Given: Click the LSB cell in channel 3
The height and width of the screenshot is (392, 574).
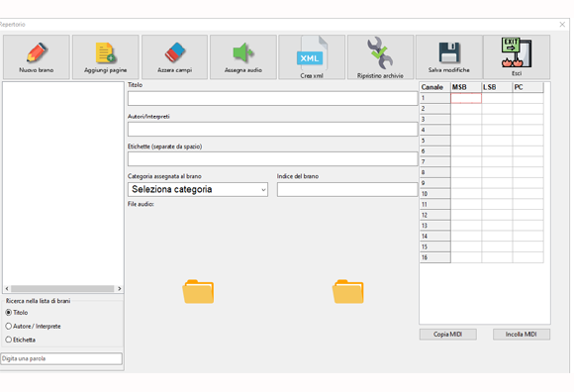Looking at the screenshot, I should pyautogui.click(x=497, y=120).
